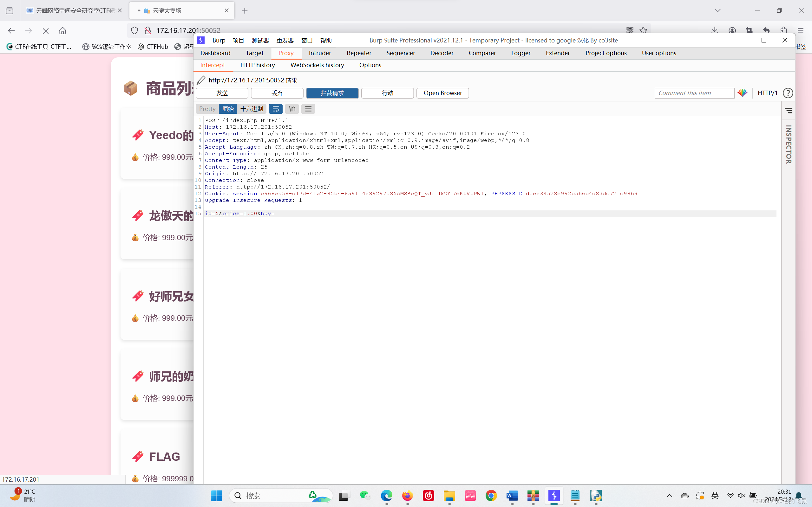Stop page loading in Firefox toolbar
This screenshot has height=507, width=812.
click(46, 30)
